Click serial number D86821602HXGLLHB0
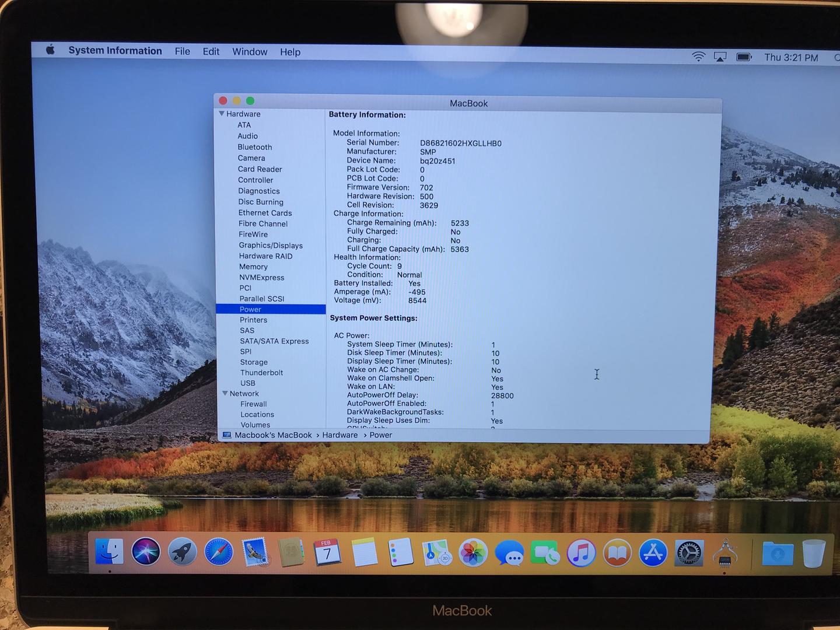The height and width of the screenshot is (630, 840). click(461, 143)
